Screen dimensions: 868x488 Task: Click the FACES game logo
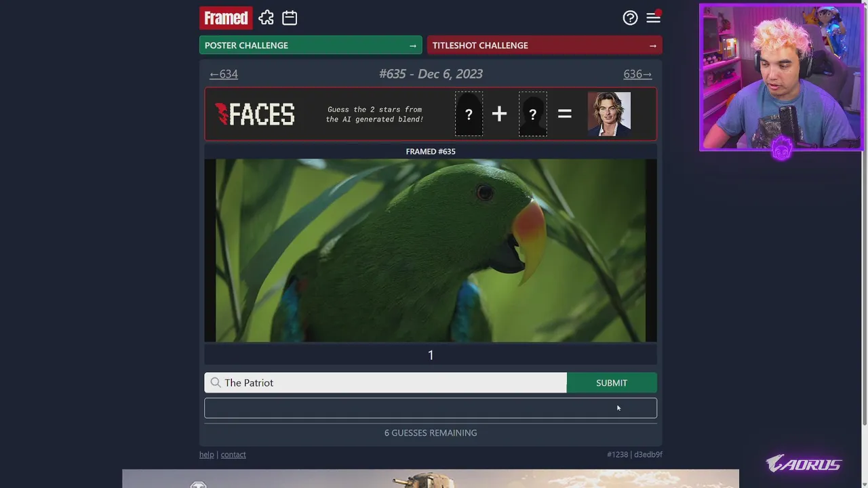(x=255, y=114)
